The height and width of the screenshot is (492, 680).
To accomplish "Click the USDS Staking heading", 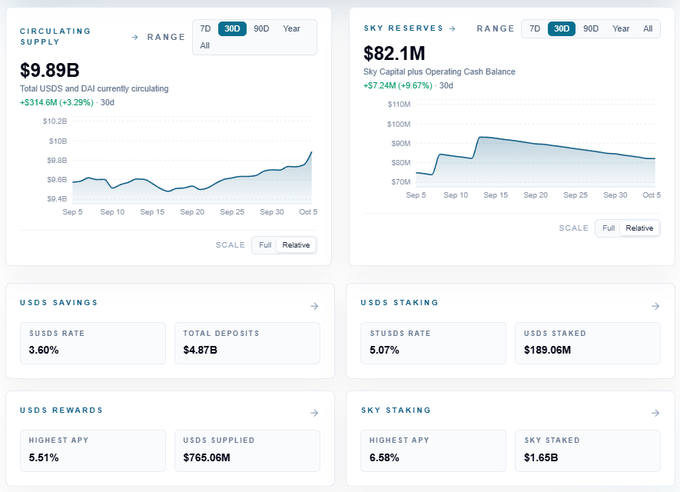I will coord(399,302).
